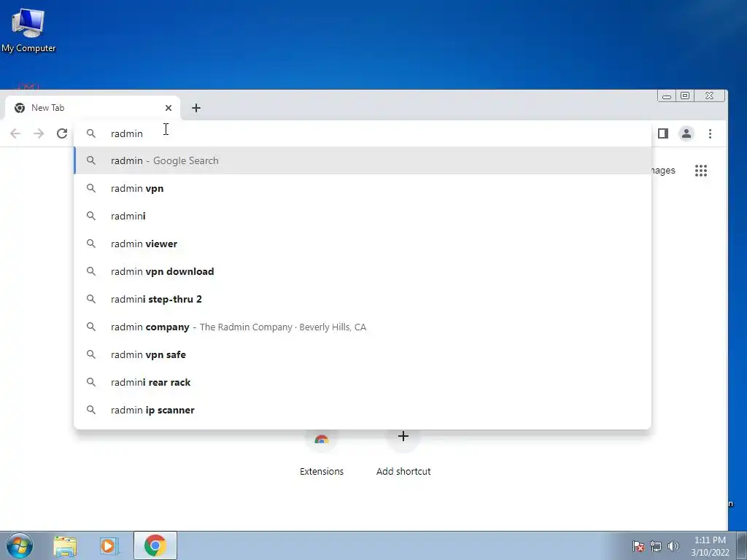
Task: Choose the 'radmini step-thru 2' suggestion
Action: pyautogui.click(x=363, y=299)
